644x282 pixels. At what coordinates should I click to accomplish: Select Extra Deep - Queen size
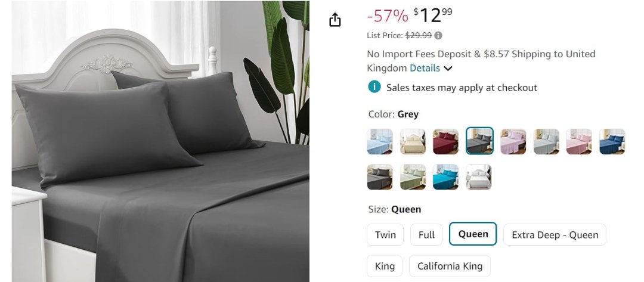[x=555, y=234]
